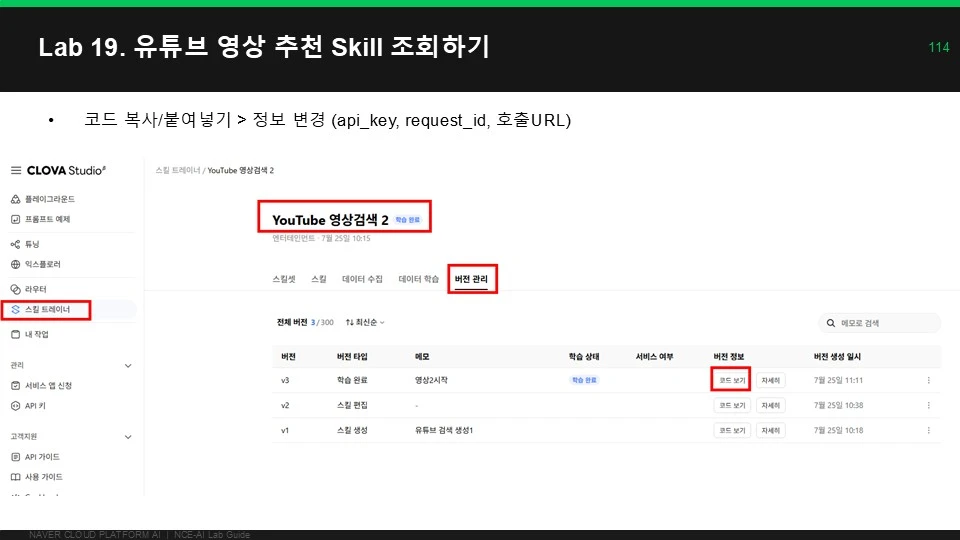Image resolution: width=960 pixels, height=540 pixels.
Task: Open the 최신순 sort dropdown
Action: [x=365, y=323]
